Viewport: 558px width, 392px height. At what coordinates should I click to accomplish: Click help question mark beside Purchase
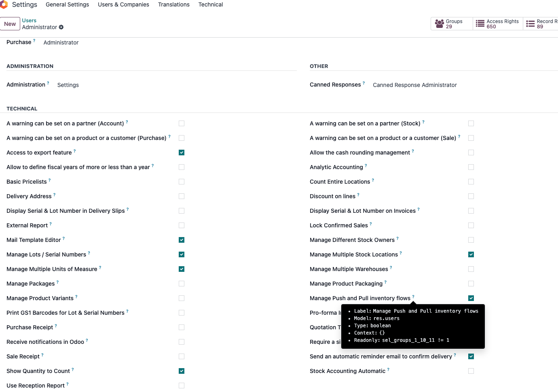click(34, 40)
